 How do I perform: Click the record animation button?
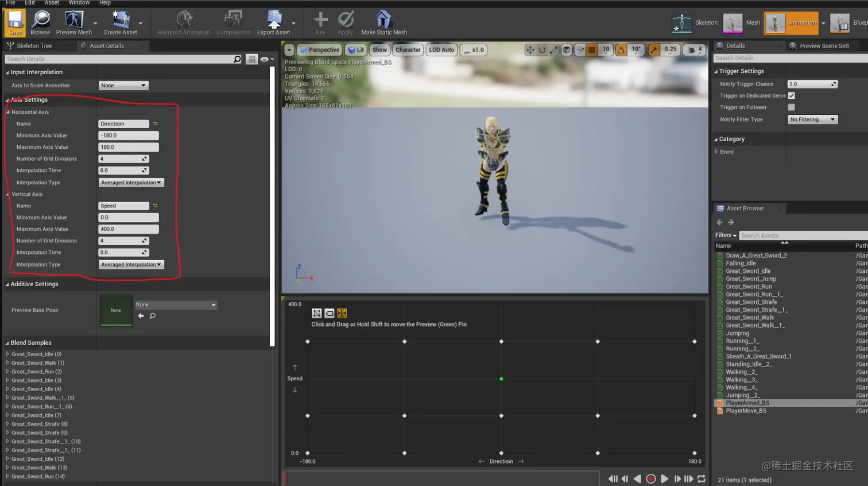pyautogui.click(x=651, y=479)
